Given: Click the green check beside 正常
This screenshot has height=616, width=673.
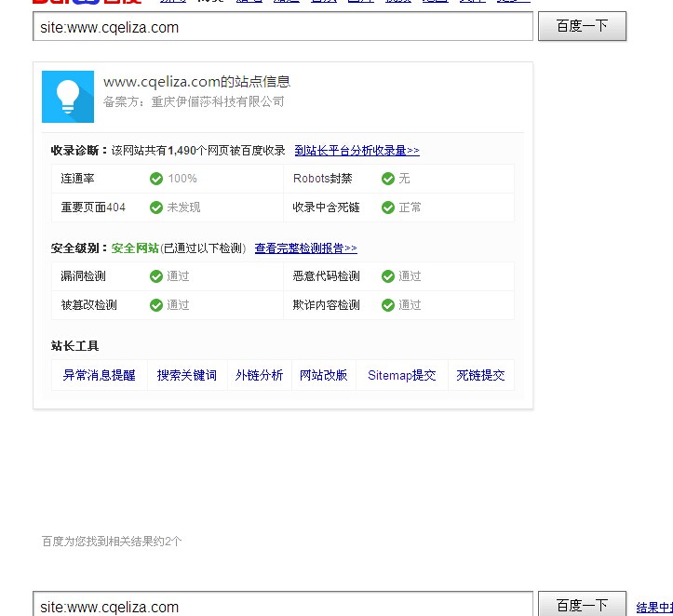Looking at the screenshot, I should 388,208.
